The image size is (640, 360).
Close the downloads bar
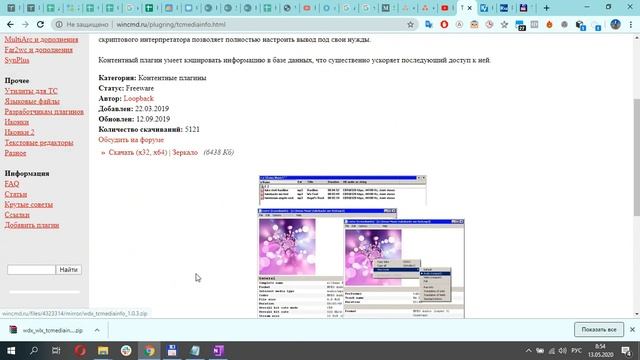(632, 329)
